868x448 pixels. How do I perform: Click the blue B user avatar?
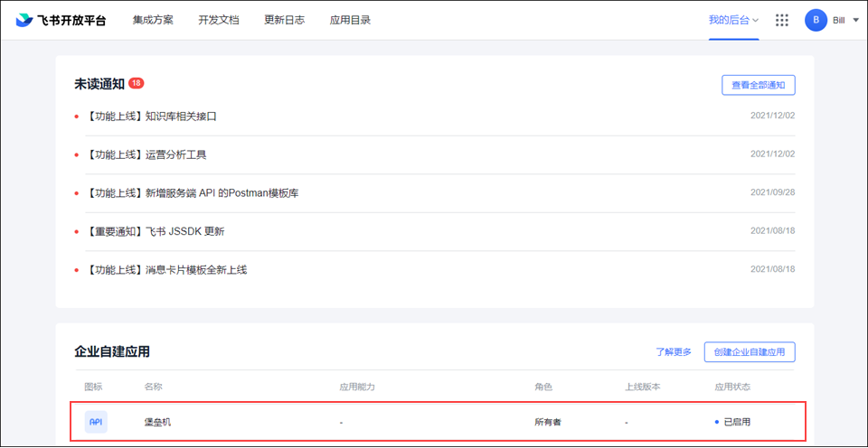point(816,20)
